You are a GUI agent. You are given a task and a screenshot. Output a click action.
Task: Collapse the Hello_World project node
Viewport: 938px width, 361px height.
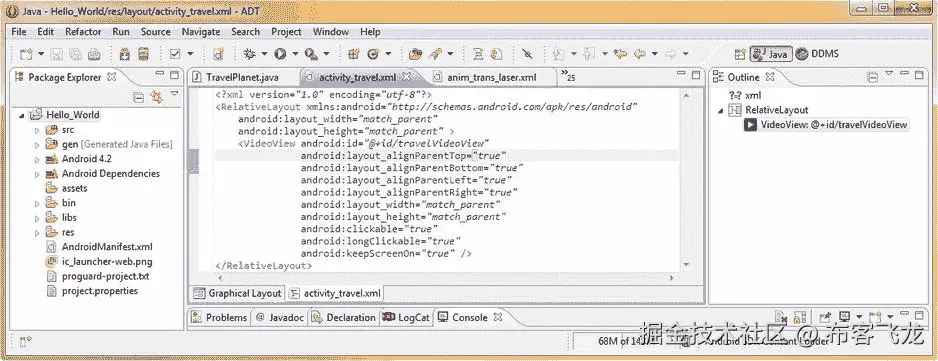22,116
